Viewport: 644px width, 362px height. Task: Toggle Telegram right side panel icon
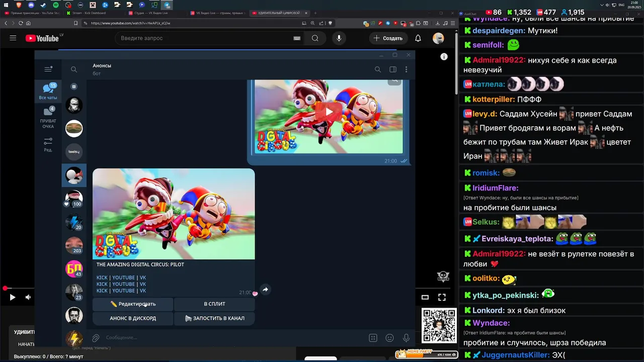click(x=393, y=69)
